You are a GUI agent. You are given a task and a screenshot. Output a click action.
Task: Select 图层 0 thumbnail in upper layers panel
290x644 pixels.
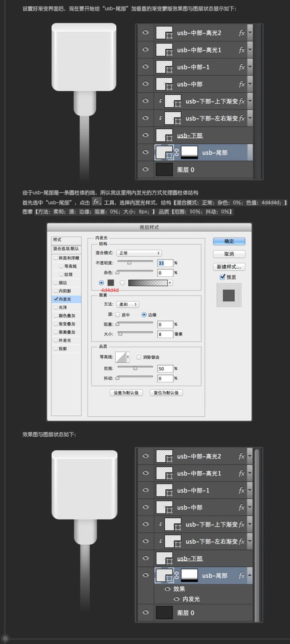click(164, 170)
